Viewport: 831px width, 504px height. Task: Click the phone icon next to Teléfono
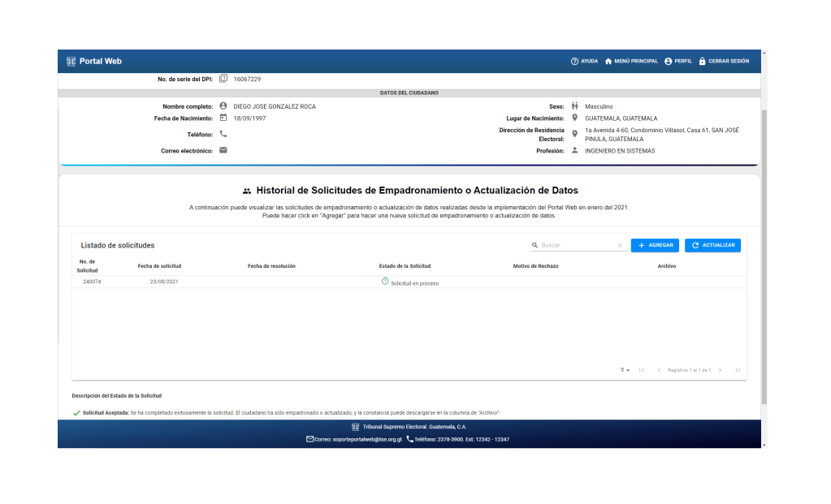coord(223,134)
